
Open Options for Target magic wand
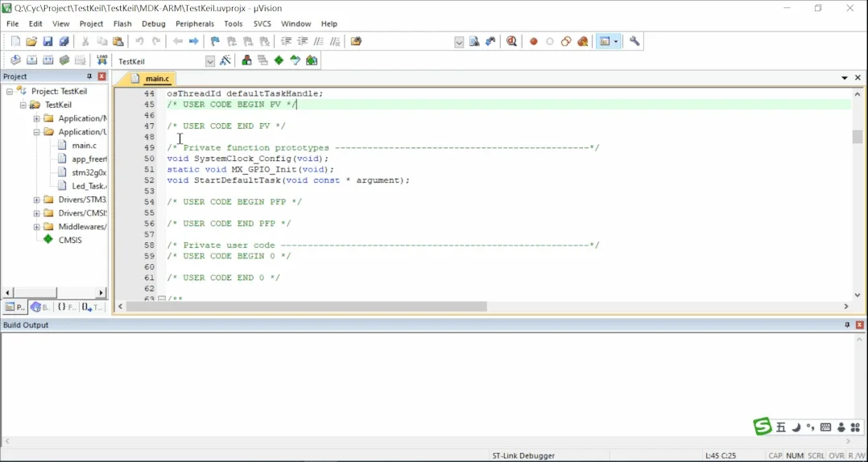coord(225,60)
